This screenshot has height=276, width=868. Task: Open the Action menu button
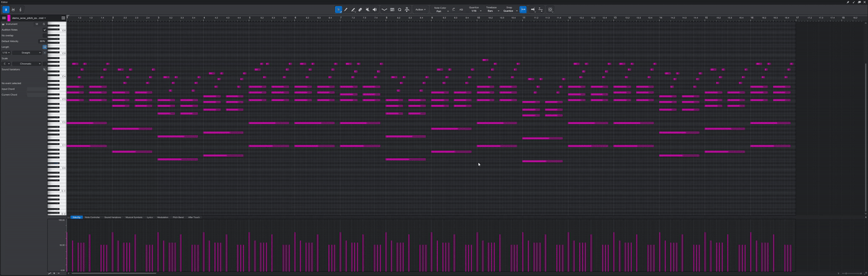(420, 9)
